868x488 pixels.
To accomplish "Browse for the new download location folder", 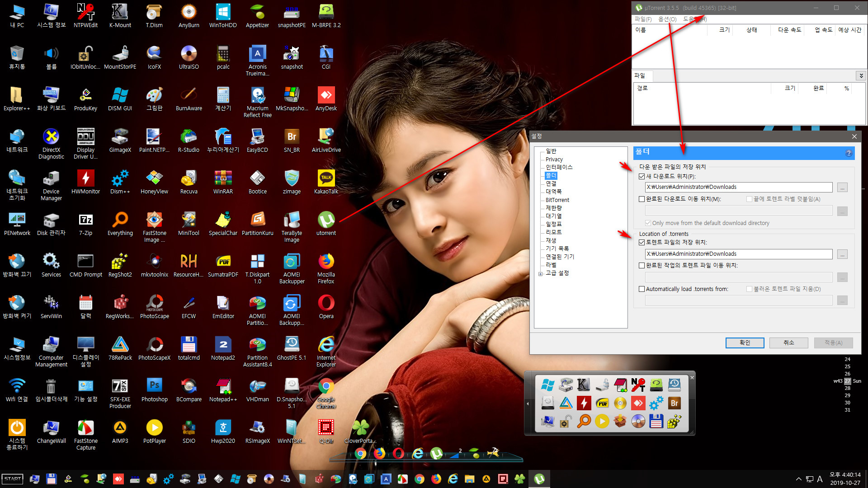I will 842,187.
